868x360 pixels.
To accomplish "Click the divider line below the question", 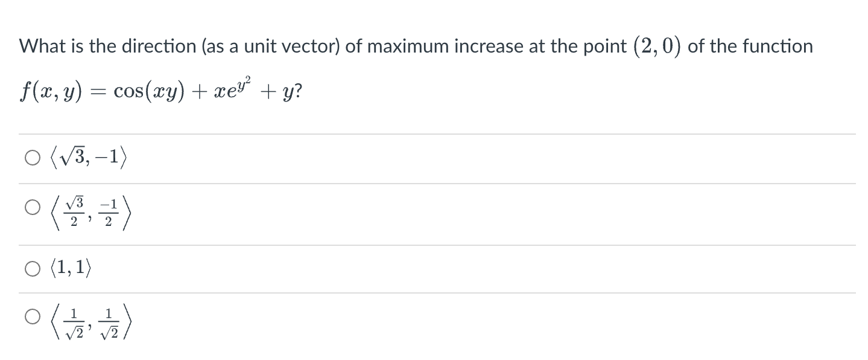I will pos(434,132).
